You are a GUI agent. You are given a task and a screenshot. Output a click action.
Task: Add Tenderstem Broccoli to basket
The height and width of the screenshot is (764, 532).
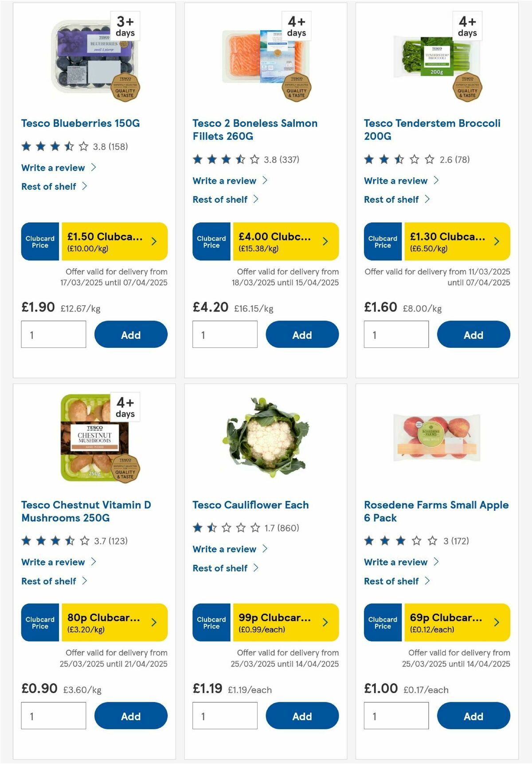coord(473,335)
